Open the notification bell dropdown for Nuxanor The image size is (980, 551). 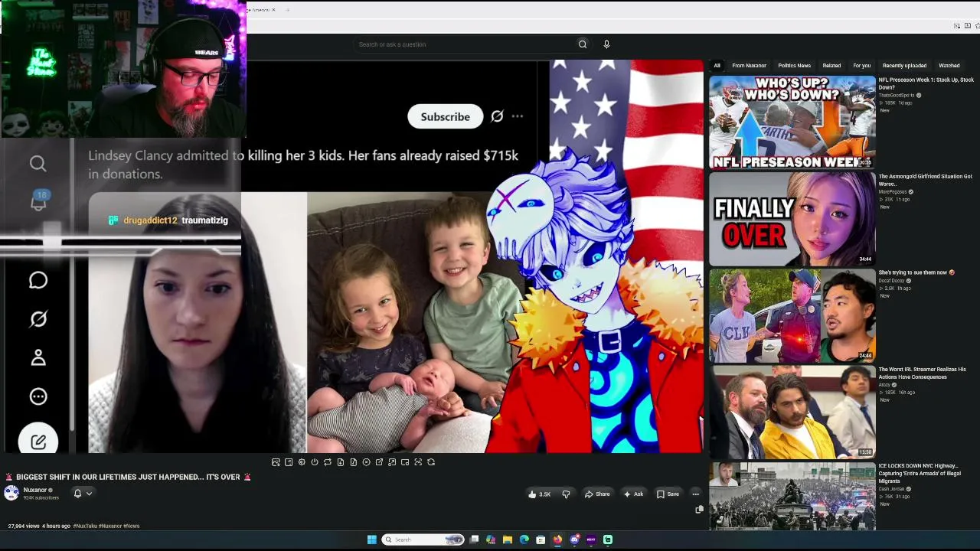[x=83, y=494]
